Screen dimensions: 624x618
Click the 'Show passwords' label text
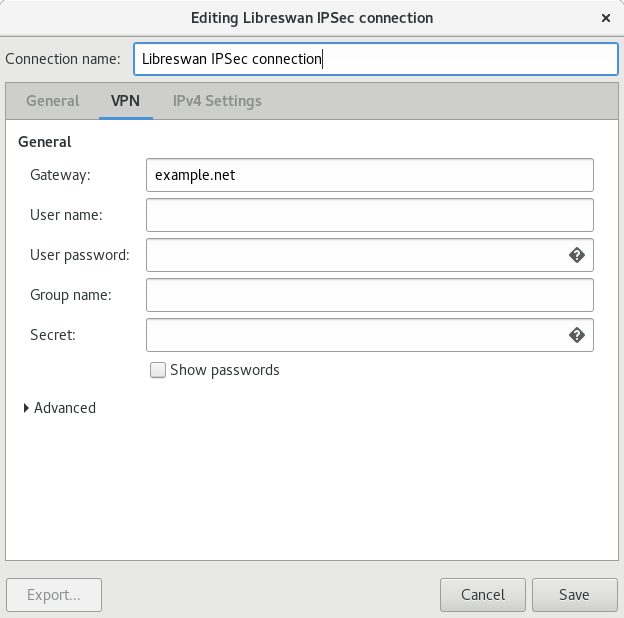click(225, 370)
